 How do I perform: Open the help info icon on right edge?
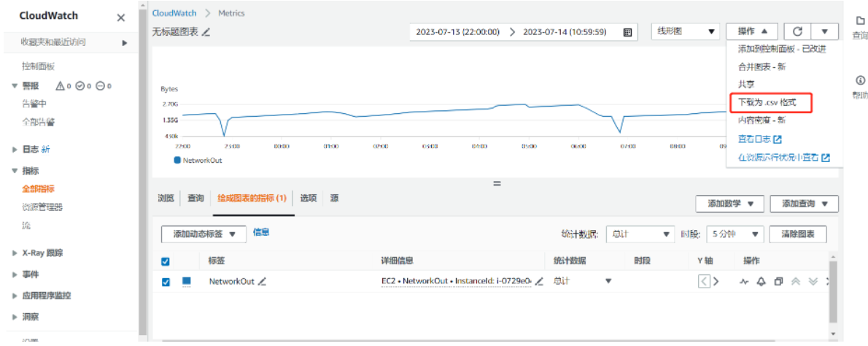click(x=860, y=80)
